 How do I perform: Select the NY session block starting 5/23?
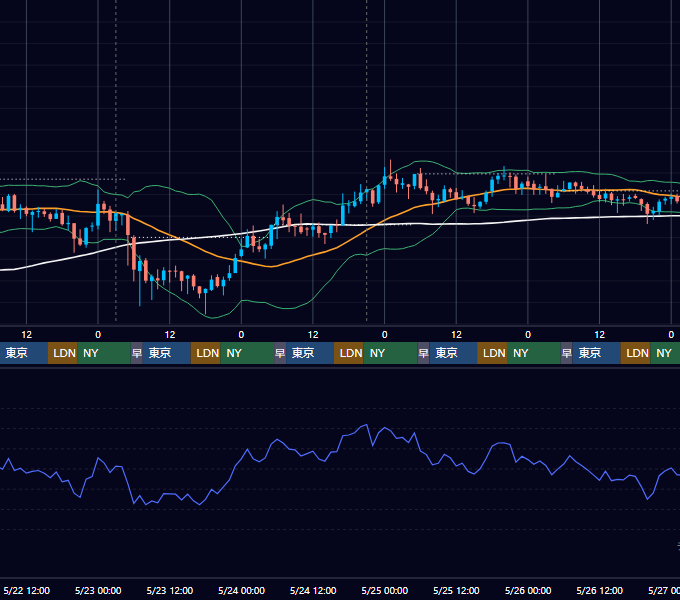247,353
